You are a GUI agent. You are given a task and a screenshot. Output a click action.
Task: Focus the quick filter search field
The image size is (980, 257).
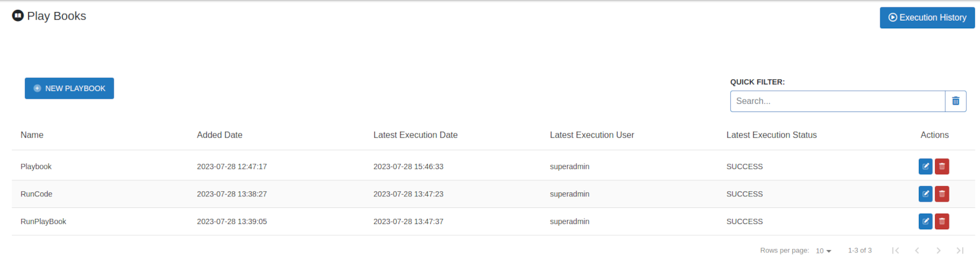click(x=838, y=101)
